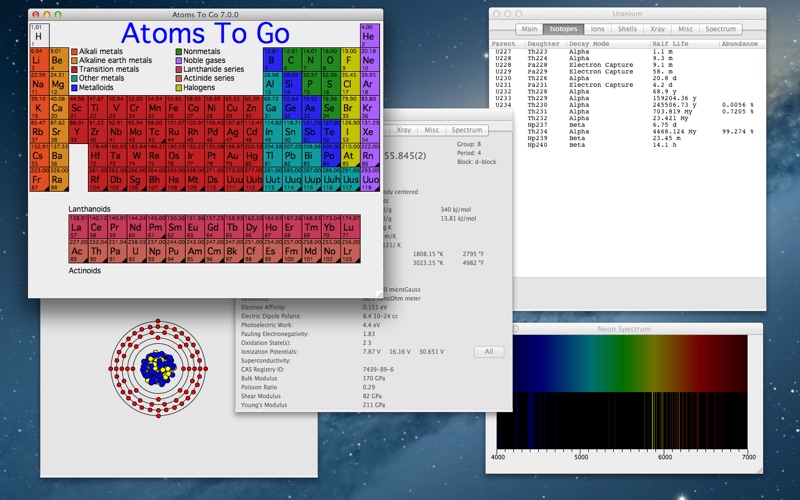Open Misc tab in the iron details window
The height and width of the screenshot is (500, 800).
432,130
